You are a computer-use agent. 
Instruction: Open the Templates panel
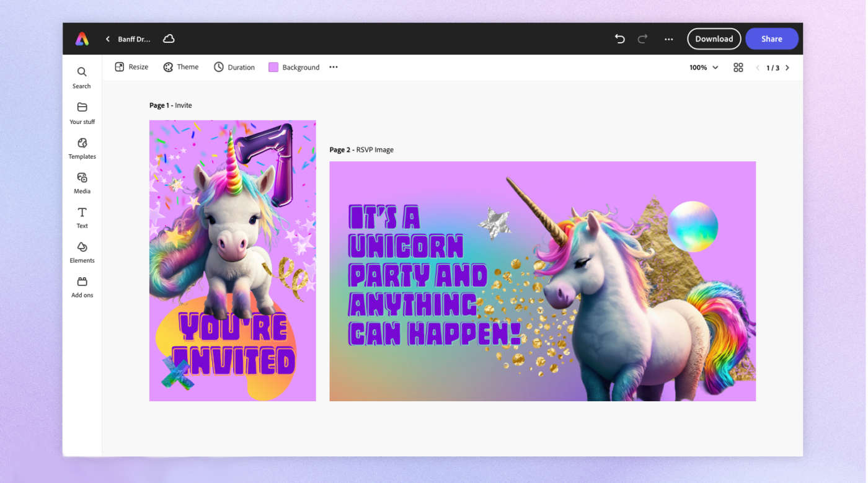tap(82, 148)
